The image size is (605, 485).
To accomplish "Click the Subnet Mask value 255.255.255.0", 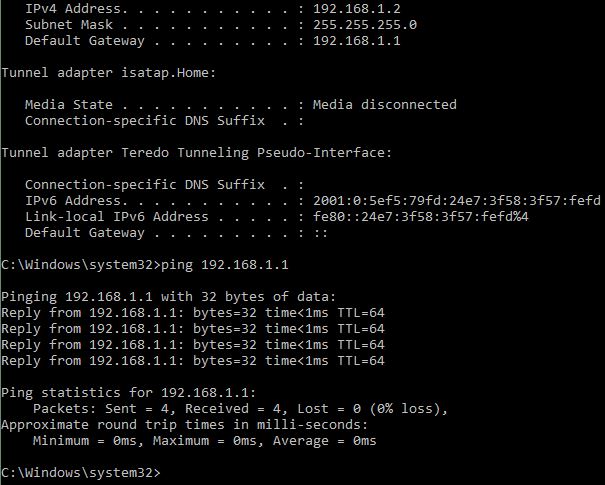I will point(364,24).
